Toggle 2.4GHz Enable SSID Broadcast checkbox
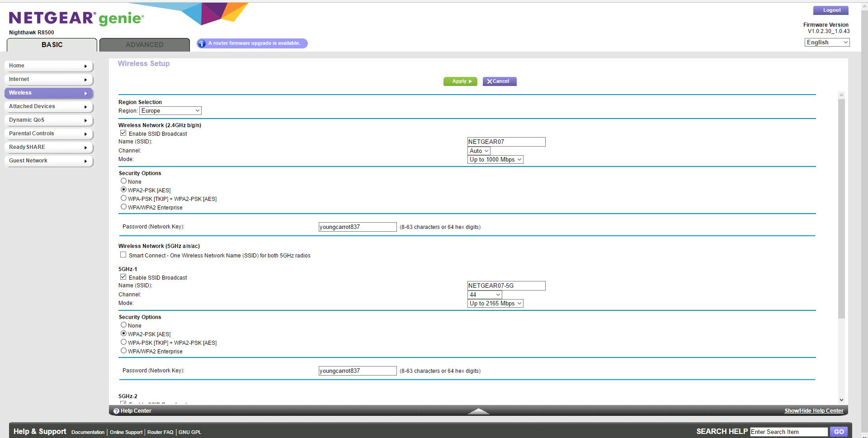Viewport: 868px width, 438px height. (123, 133)
